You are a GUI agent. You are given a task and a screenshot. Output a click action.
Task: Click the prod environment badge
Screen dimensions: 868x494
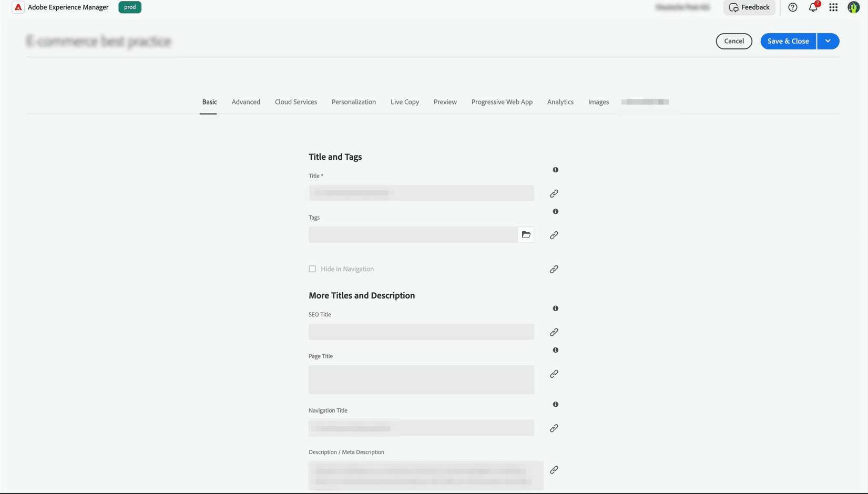(130, 7)
